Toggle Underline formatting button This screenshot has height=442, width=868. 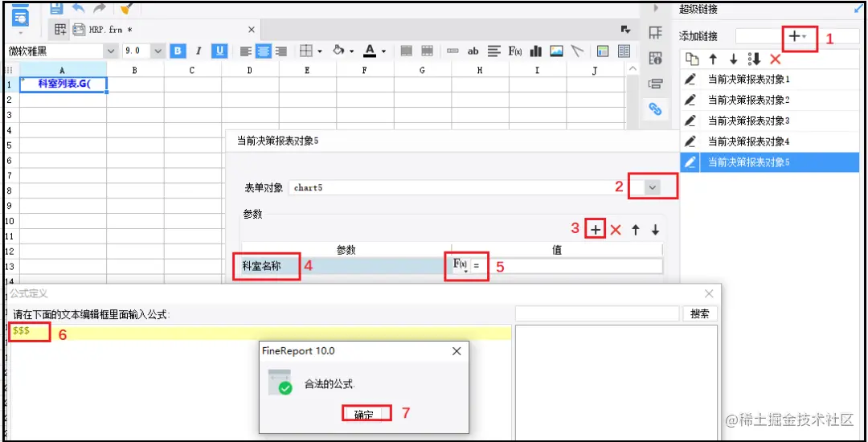[219, 51]
